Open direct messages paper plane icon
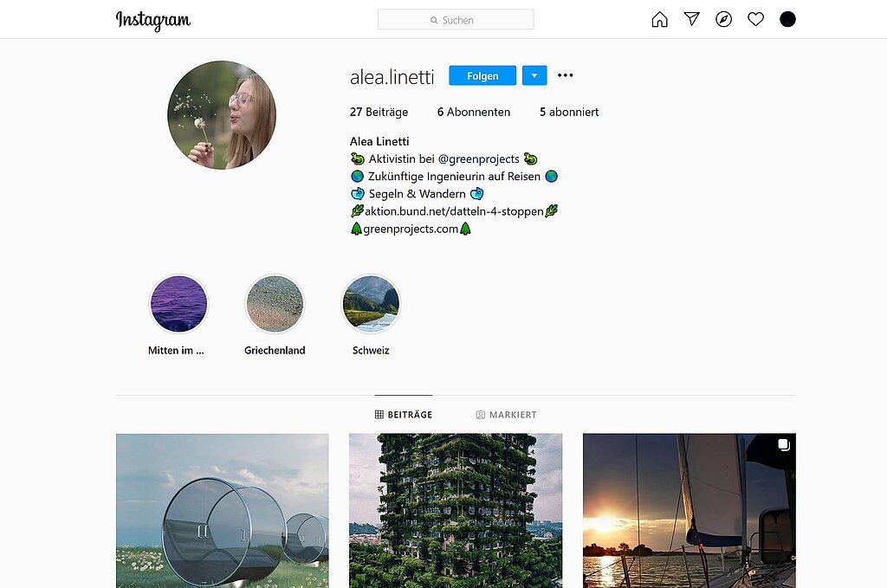 tap(691, 19)
